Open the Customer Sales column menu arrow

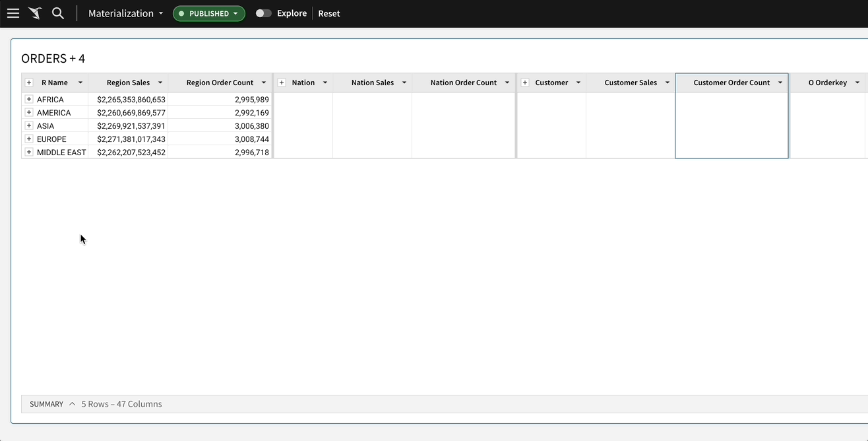coord(667,83)
